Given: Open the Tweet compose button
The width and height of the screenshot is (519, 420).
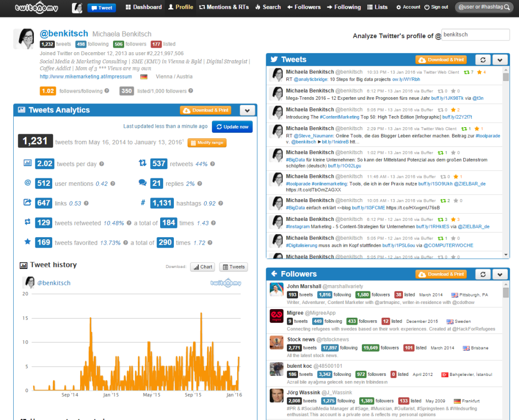Looking at the screenshot, I should point(101,8).
